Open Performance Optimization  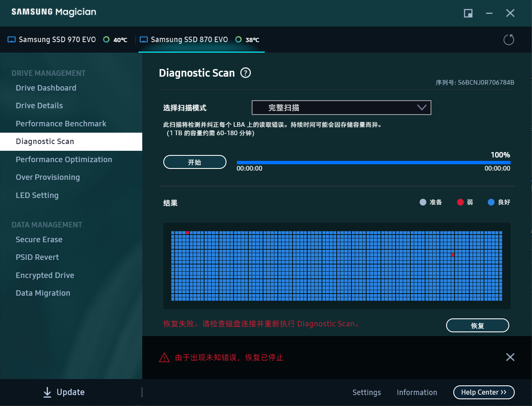click(64, 159)
